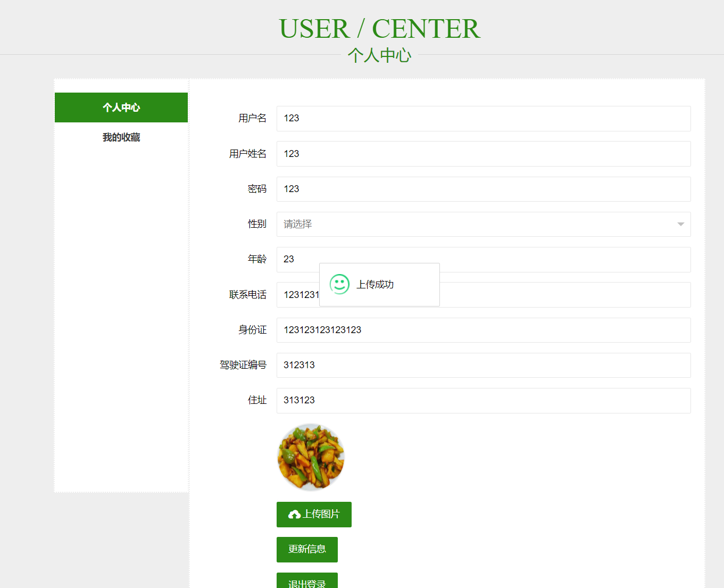Click the 住址 label
724x588 pixels.
[x=257, y=400]
